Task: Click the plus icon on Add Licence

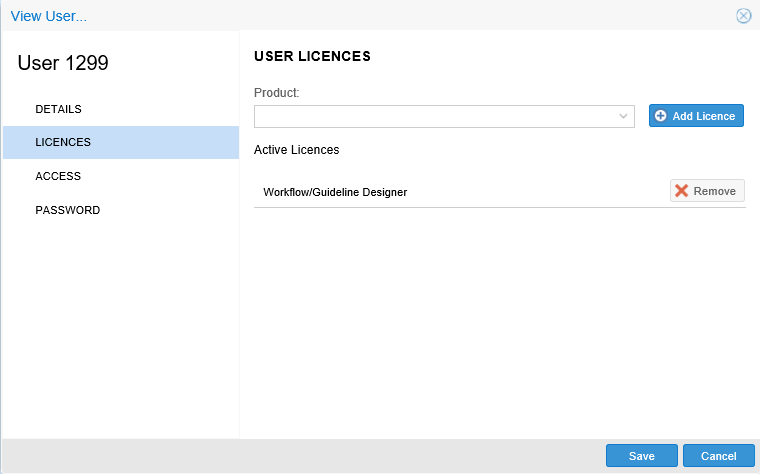Action: click(x=660, y=116)
